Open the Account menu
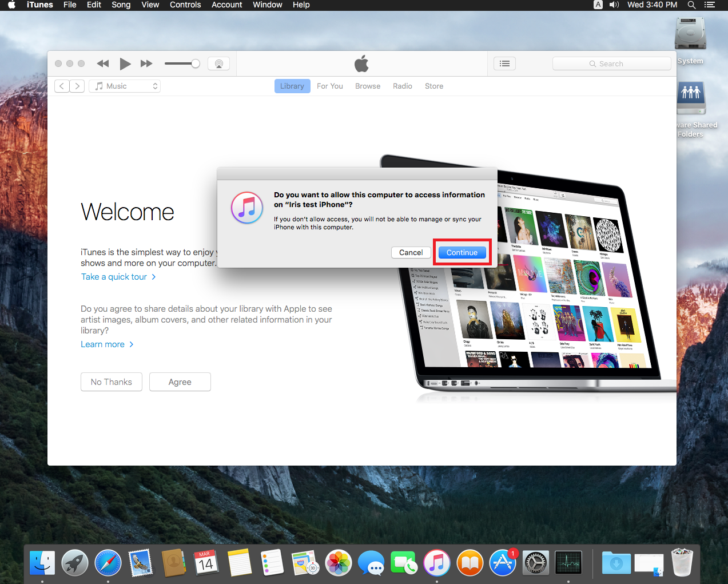728x584 pixels. click(x=227, y=5)
